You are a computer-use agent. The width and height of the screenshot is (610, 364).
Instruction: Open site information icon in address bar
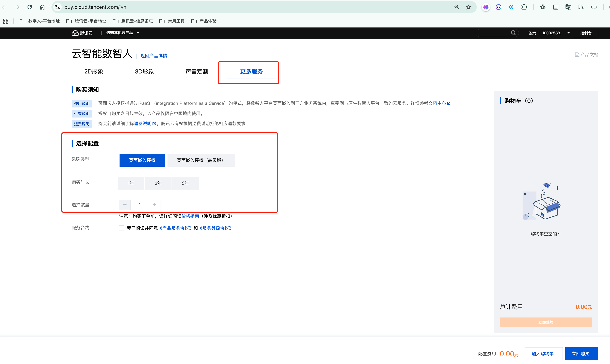tap(57, 7)
